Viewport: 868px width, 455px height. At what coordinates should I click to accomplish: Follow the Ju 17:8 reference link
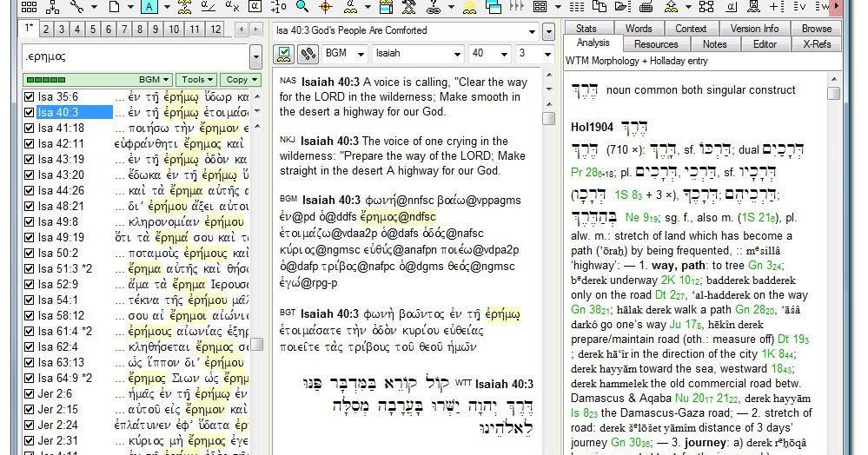[x=684, y=325]
